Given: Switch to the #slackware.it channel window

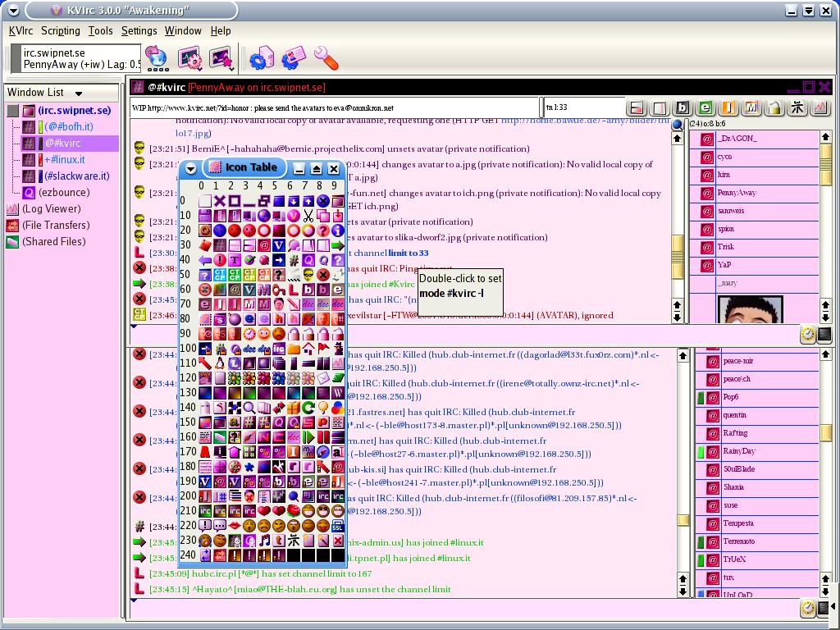Looking at the screenshot, I should (x=76, y=176).
